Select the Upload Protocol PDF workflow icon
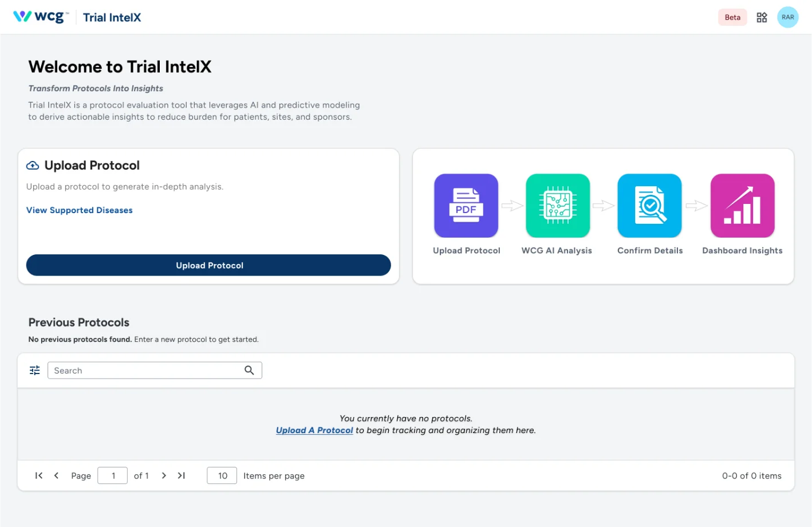This screenshot has width=812, height=527. [466, 206]
